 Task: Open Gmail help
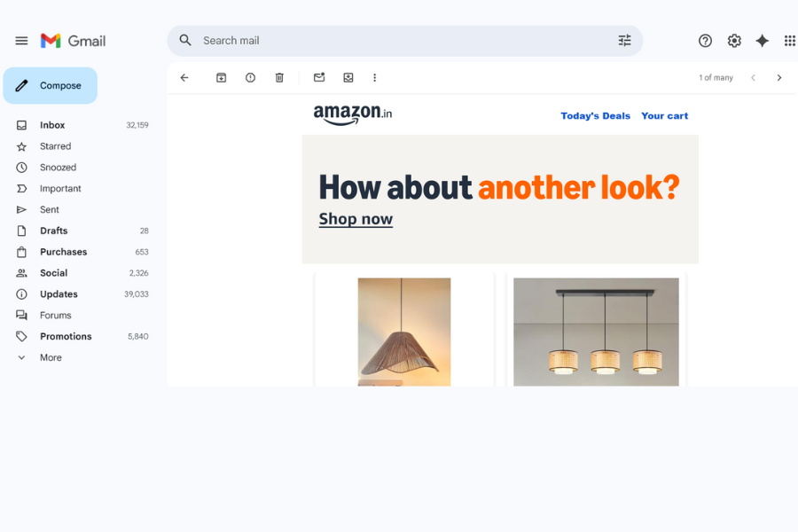click(705, 41)
